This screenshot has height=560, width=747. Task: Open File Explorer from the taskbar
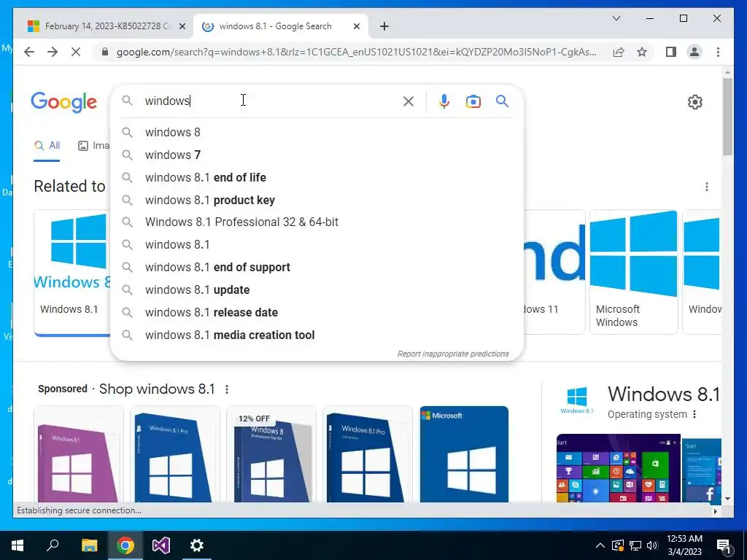(89, 545)
